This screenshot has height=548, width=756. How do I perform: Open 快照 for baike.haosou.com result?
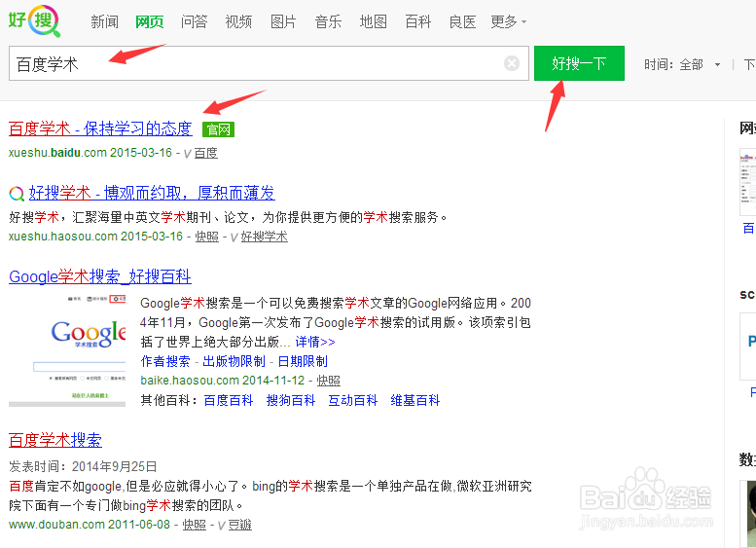pos(328,381)
